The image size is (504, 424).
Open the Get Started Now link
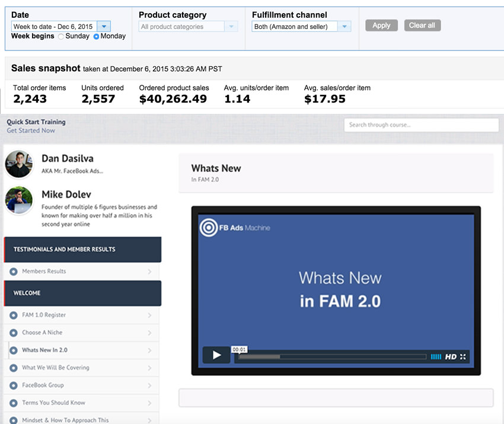31,130
